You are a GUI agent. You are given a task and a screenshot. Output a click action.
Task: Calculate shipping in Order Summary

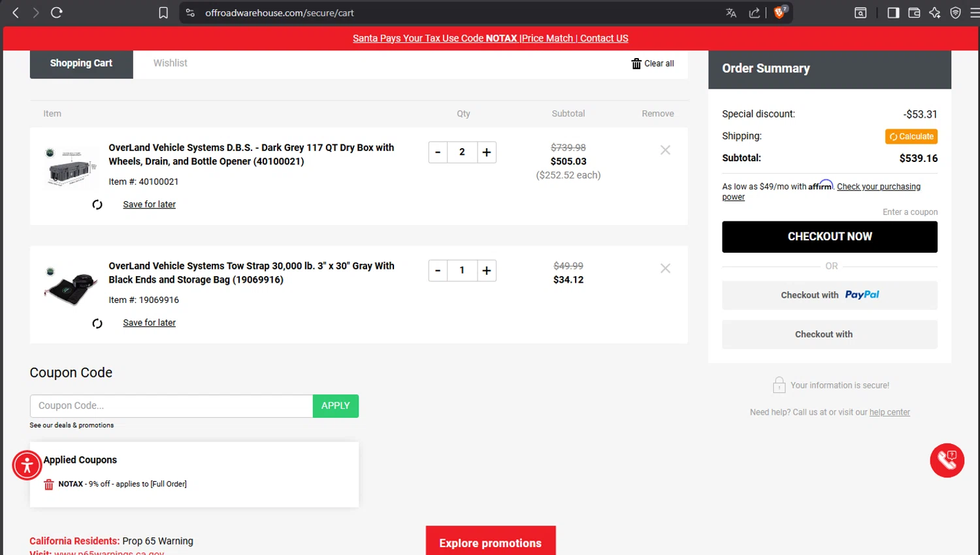[911, 136]
